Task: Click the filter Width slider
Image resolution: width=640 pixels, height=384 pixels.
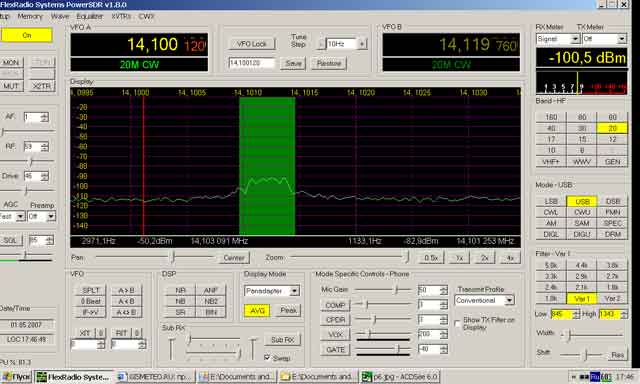Action: pos(592,335)
